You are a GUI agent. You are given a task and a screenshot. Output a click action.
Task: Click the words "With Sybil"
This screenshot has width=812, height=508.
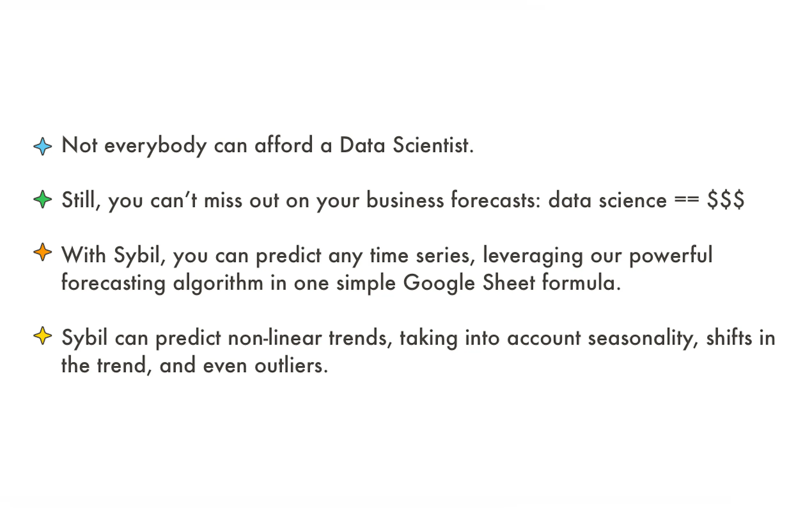pyautogui.click(x=111, y=255)
